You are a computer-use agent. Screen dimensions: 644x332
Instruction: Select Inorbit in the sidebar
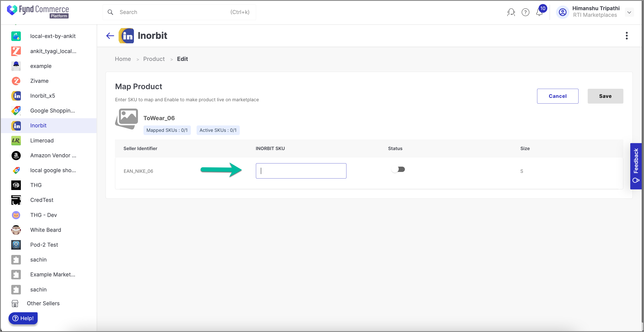point(49,125)
